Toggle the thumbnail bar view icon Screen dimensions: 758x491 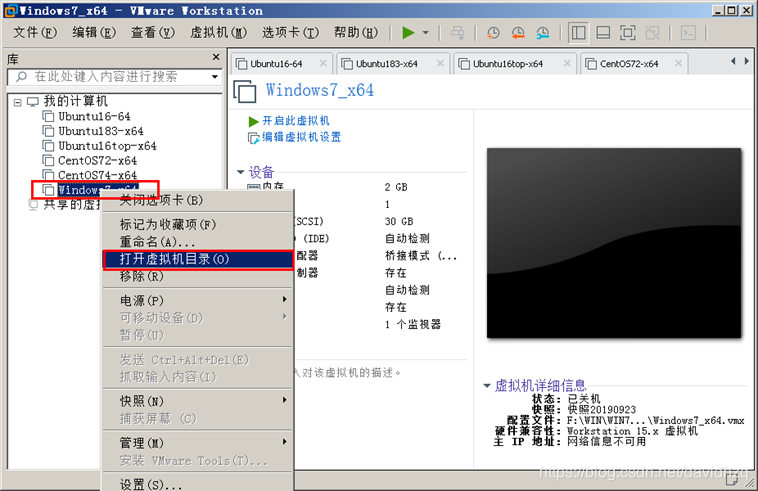pos(603,33)
